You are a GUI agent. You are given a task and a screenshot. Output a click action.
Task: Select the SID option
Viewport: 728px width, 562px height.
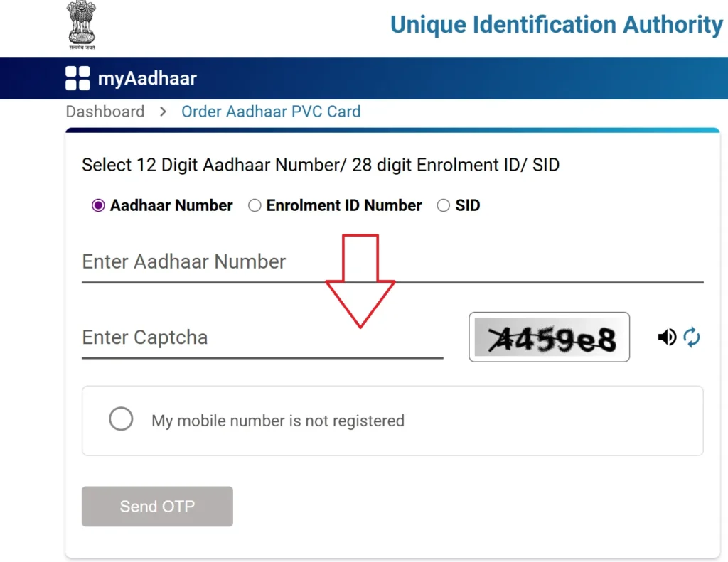(444, 205)
